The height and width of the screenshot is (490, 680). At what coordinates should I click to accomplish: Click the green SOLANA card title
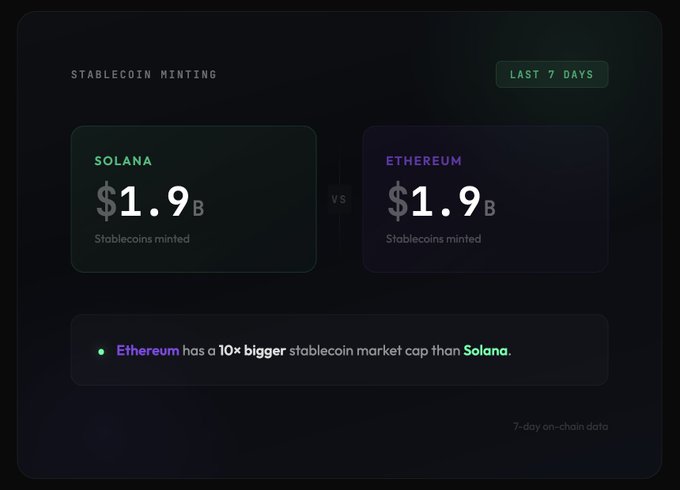[x=123, y=160]
